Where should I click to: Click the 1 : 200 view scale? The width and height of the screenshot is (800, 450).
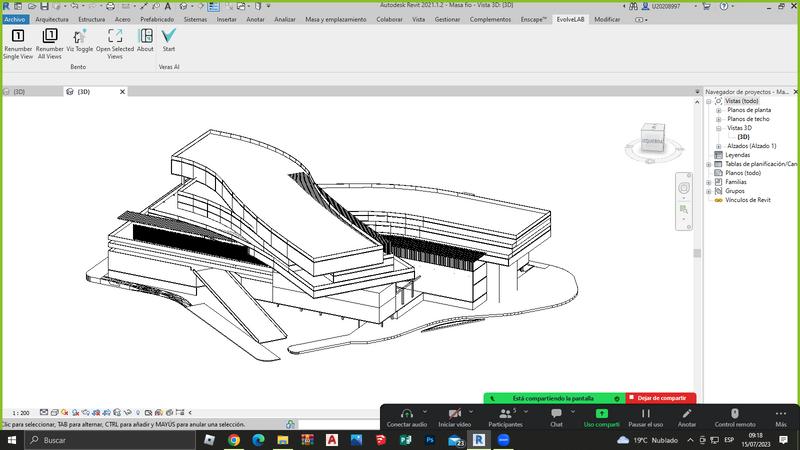pos(20,412)
